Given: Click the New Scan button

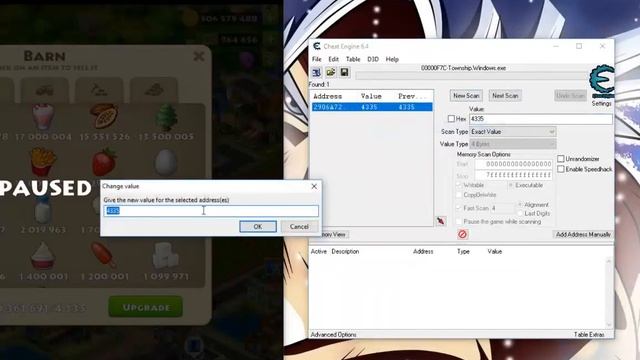Looking at the screenshot, I should click(x=466, y=96).
